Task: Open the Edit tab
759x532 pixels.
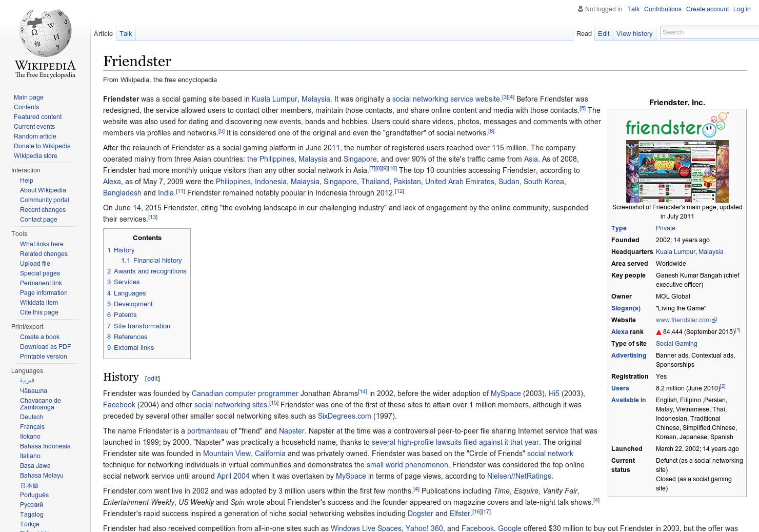Action: (604, 34)
